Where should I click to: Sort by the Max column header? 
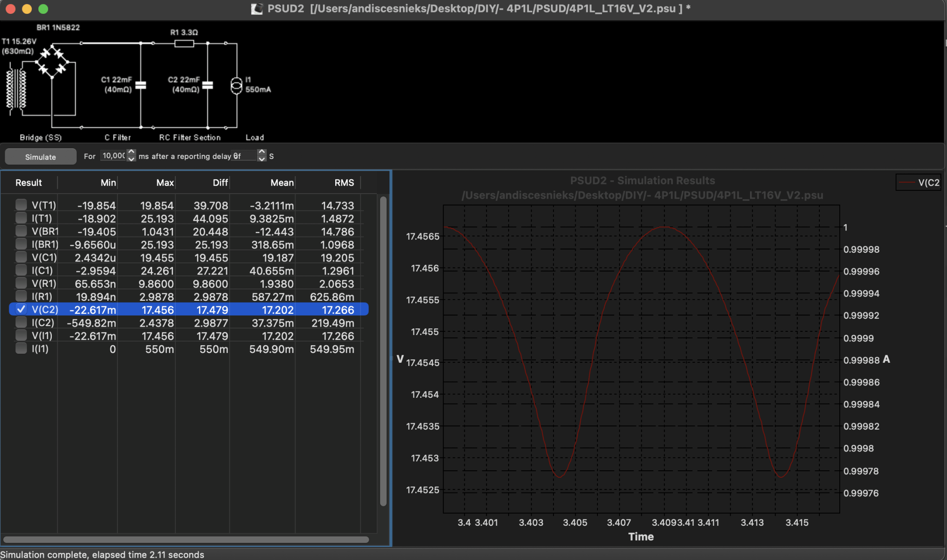point(165,183)
